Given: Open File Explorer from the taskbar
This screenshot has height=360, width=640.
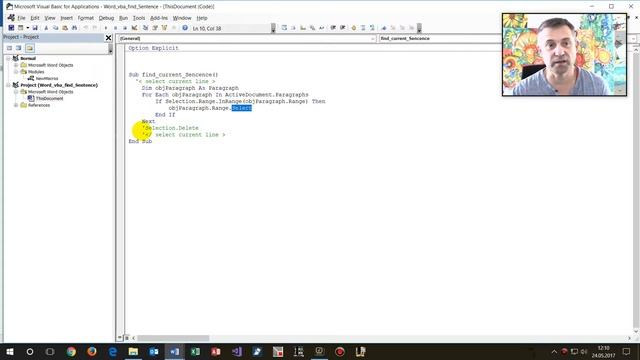Looking at the screenshot, I should pos(133,351).
